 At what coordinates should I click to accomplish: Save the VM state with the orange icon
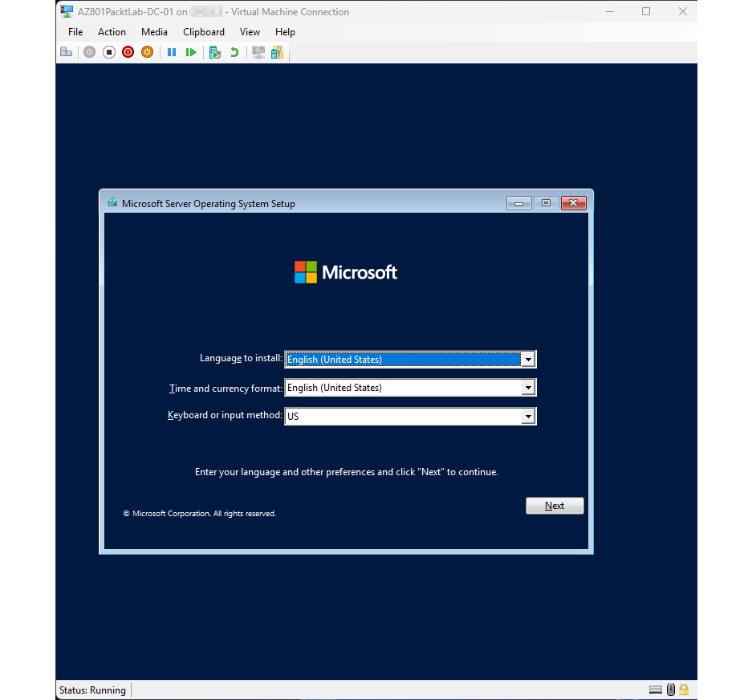pos(147,52)
